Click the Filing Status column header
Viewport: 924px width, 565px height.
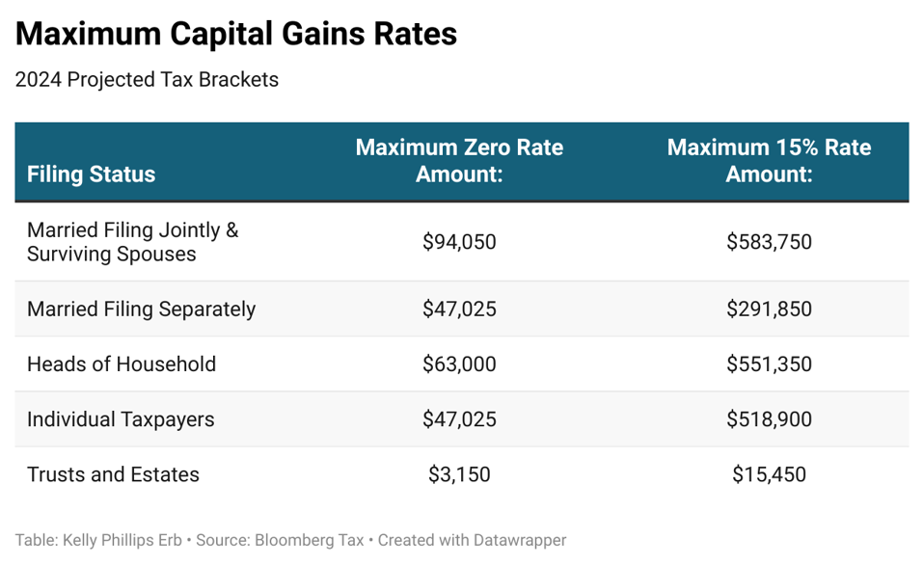click(91, 175)
